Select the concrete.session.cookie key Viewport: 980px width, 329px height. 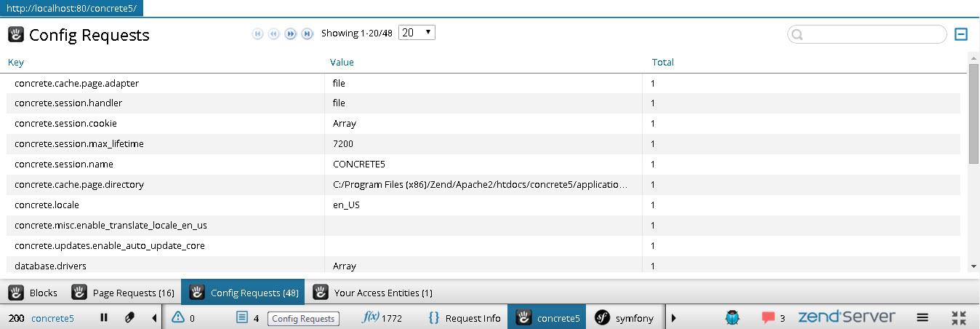65,124
